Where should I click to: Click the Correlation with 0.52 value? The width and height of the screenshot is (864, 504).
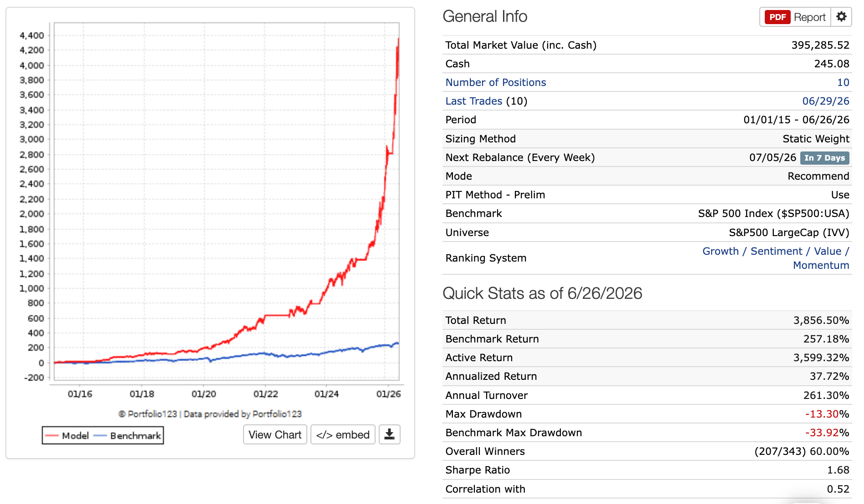(x=838, y=489)
